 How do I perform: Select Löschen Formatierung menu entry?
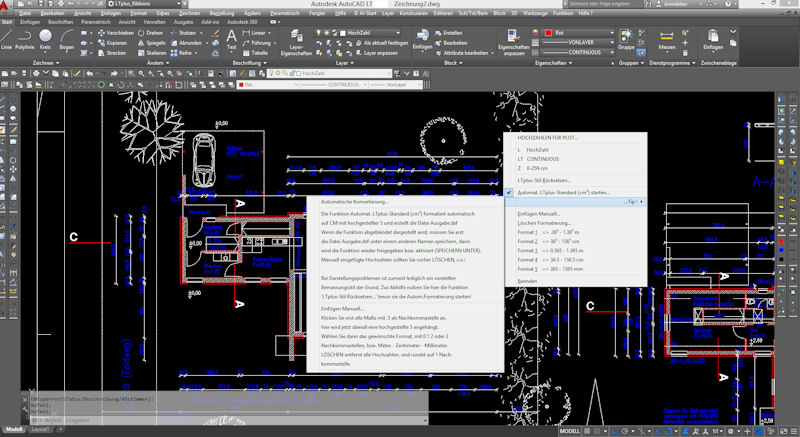(x=576, y=223)
